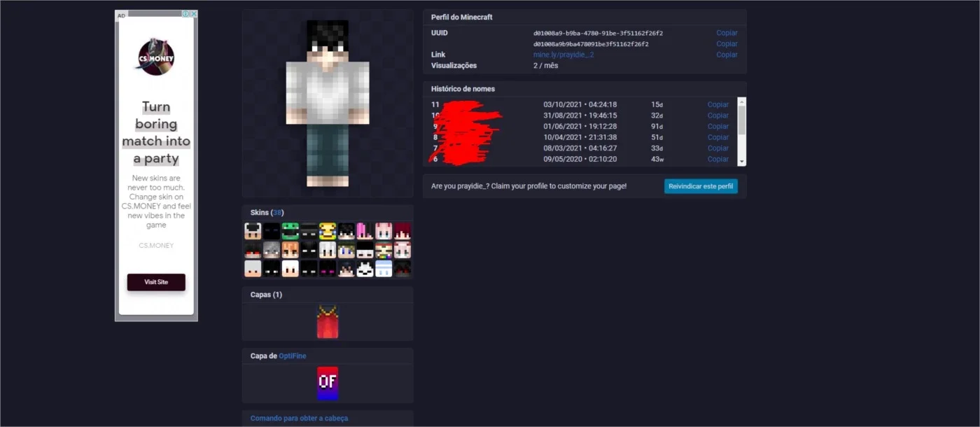Open the skins count 38 link
This screenshot has height=427, width=980.
[277, 212]
